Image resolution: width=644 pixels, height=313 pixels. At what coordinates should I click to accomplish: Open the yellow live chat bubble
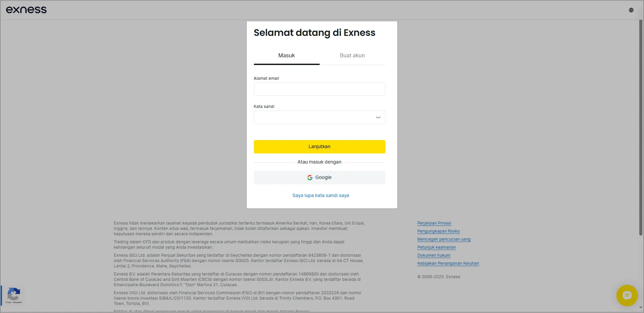(627, 296)
